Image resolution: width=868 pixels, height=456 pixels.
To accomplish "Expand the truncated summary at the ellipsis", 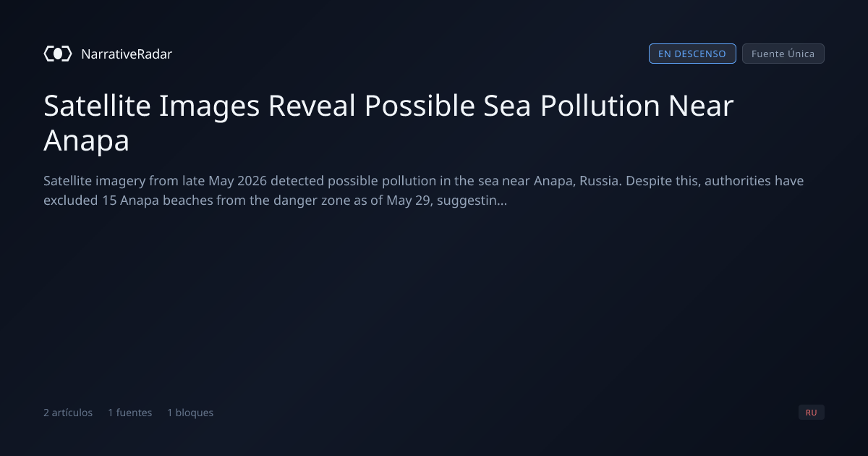I will coord(502,200).
